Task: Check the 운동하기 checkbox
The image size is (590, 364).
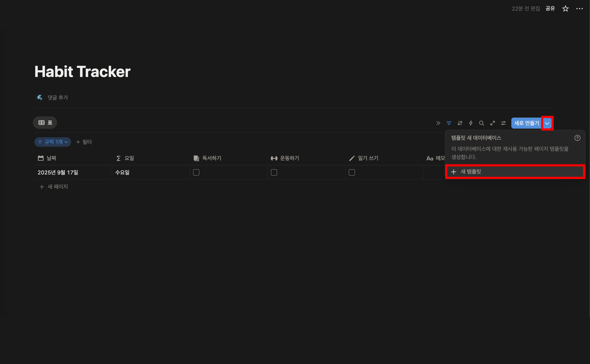Action: (274, 172)
